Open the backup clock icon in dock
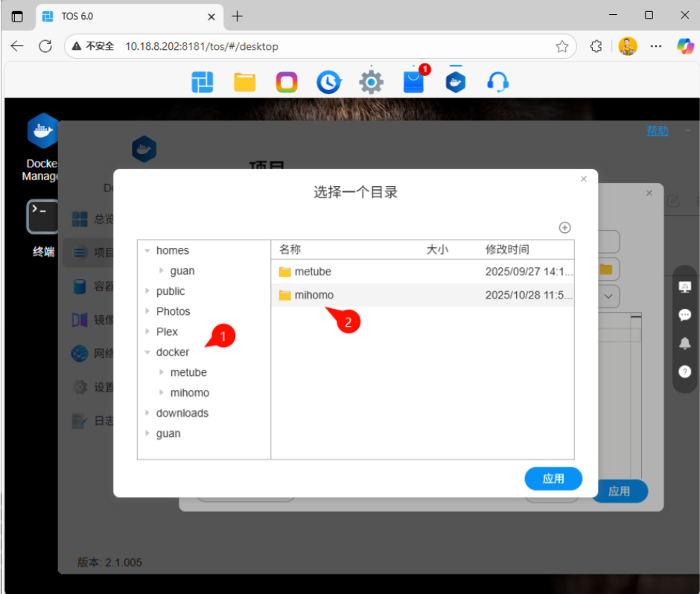Image resolution: width=700 pixels, height=594 pixels. (329, 83)
